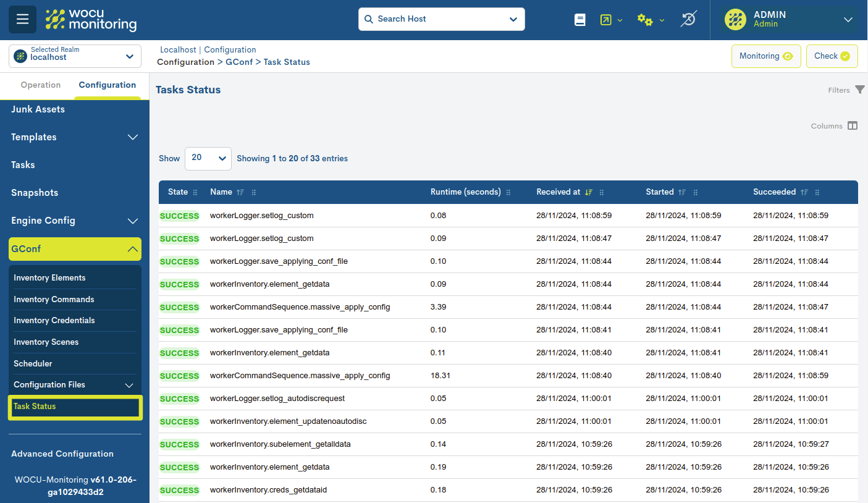
Task: Click workerLogger.setlog_autodiscrequest row name
Action: click(x=277, y=399)
